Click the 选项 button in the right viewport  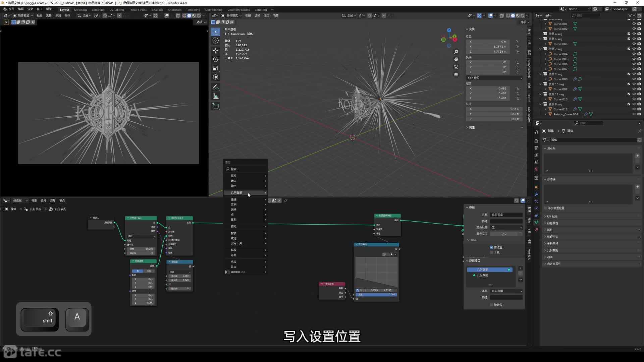(525, 22)
